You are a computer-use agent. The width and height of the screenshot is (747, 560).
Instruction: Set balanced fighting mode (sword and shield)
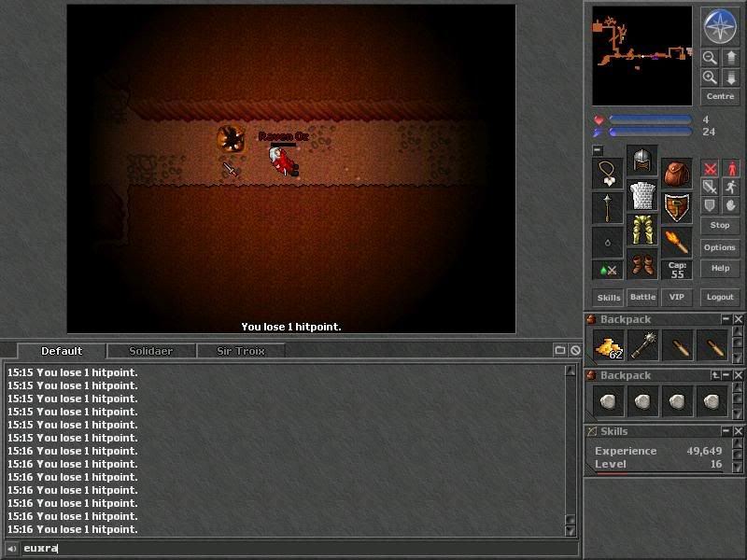coord(710,187)
